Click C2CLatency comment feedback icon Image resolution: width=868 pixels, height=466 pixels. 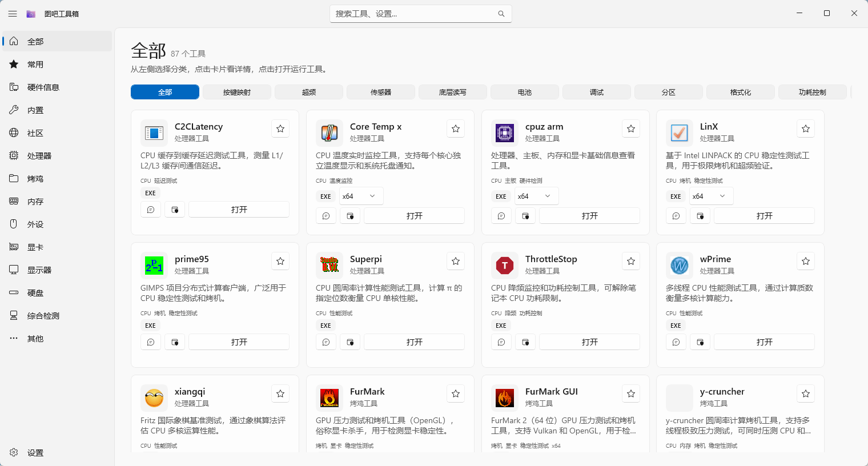(x=151, y=210)
